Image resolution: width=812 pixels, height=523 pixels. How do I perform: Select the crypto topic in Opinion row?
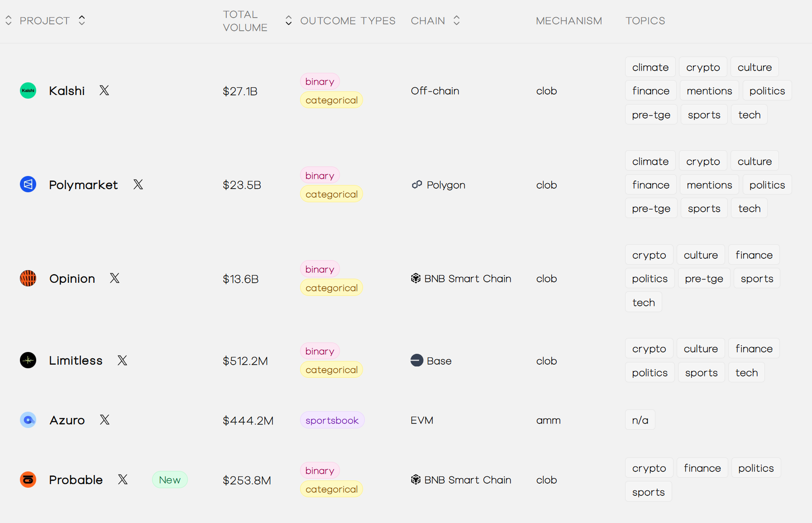(649, 255)
